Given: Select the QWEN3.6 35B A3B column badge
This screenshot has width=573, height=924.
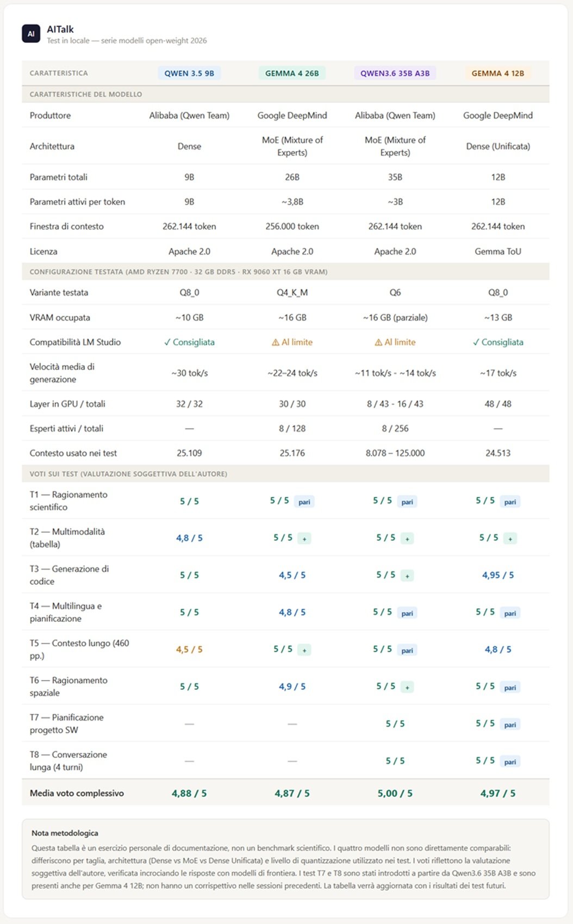Looking at the screenshot, I should point(395,73).
